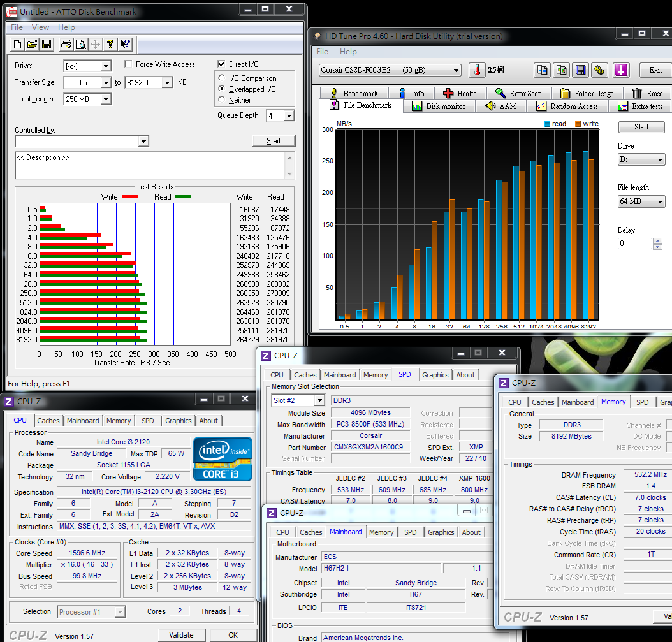Image resolution: width=672 pixels, height=642 pixels.
Task: Click the thermometer temperature icon in HD Tune
Action: [x=477, y=70]
